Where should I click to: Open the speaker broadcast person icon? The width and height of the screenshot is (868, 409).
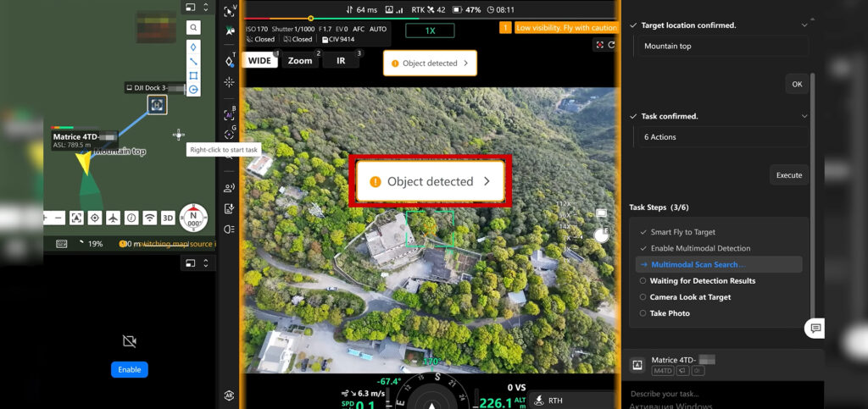[229, 188]
